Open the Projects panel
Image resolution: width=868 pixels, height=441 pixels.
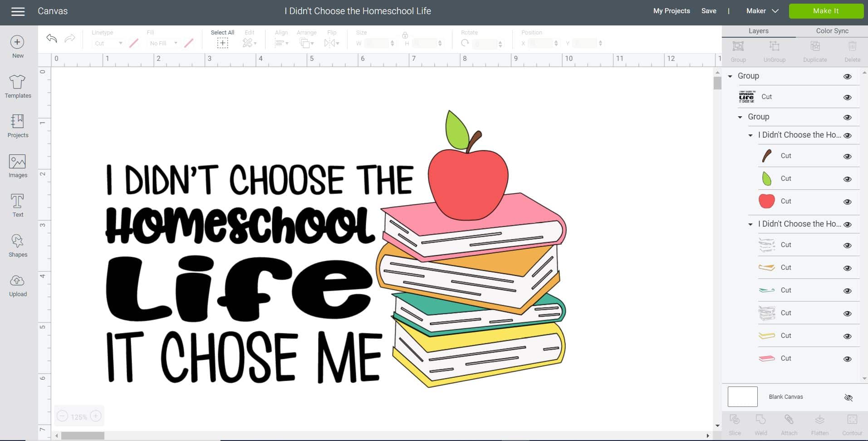[18, 126]
